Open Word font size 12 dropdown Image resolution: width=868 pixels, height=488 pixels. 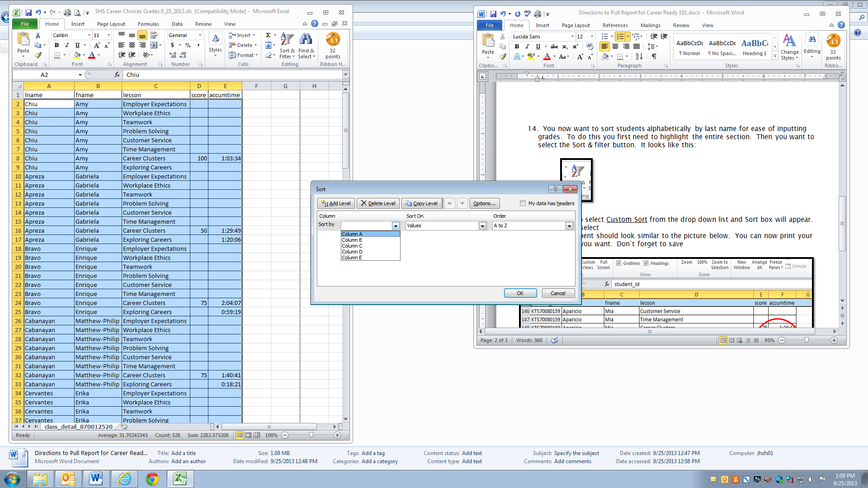(592, 37)
